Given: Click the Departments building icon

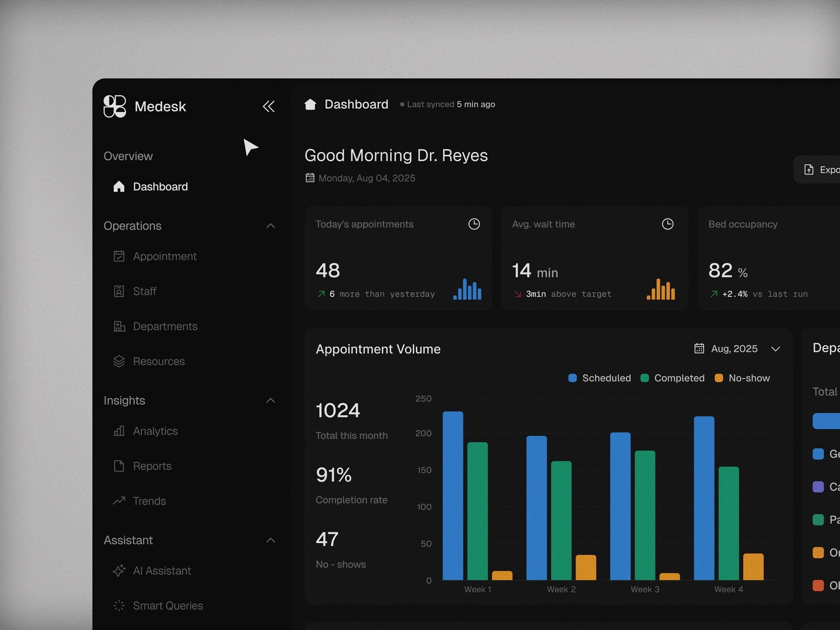Looking at the screenshot, I should click(119, 326).
